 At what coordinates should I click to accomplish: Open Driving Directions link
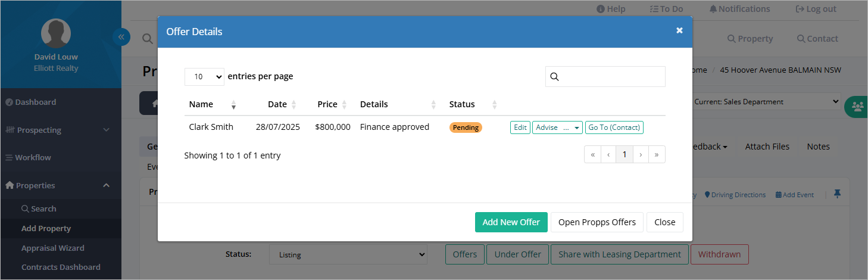point(735,195)
